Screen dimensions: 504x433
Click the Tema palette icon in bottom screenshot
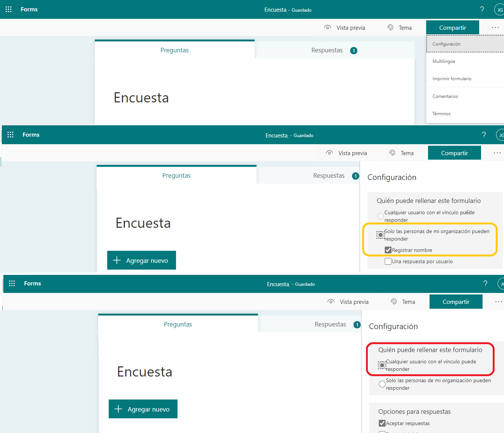394,302
